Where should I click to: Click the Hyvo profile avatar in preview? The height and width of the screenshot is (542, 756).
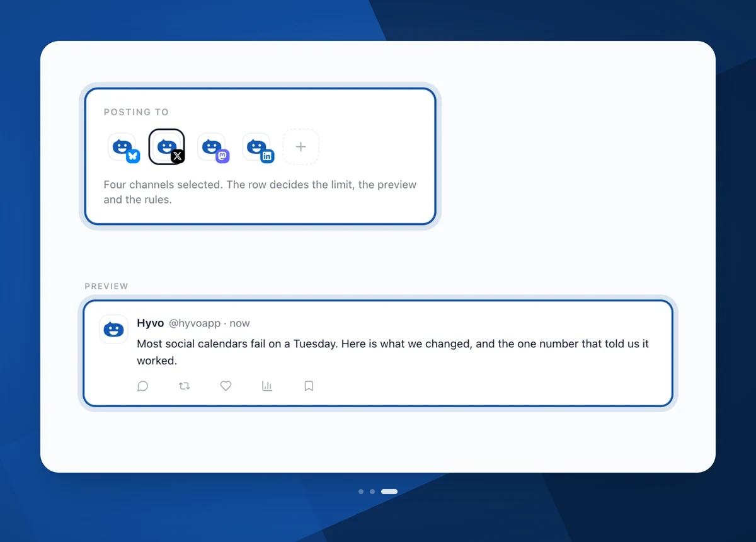pyautogui.click(x=114, y=330)
